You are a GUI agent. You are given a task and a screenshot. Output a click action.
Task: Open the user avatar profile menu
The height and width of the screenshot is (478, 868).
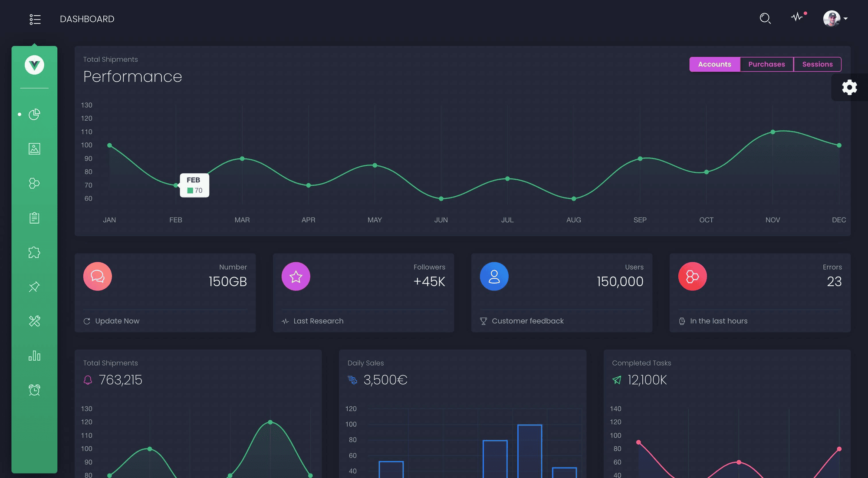point(835,19)
